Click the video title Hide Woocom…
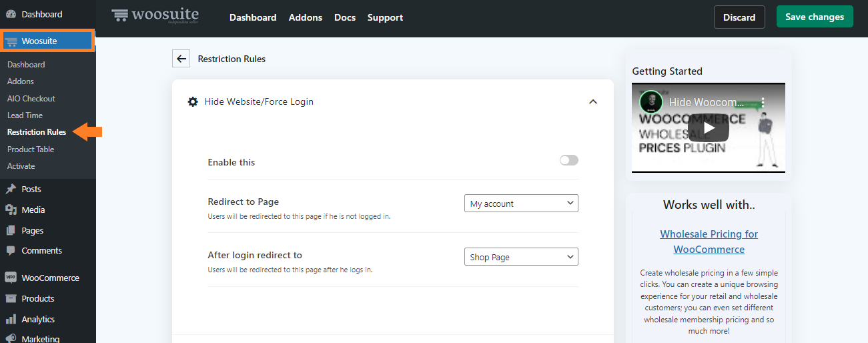The image size is (868, 343). [x=706, y=103]
